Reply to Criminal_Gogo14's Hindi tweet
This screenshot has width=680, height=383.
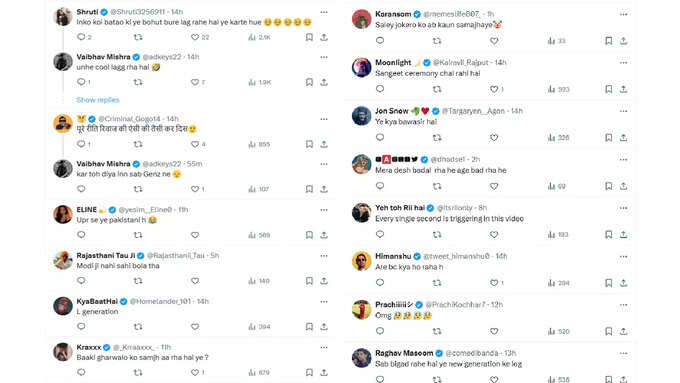(81, 144)
